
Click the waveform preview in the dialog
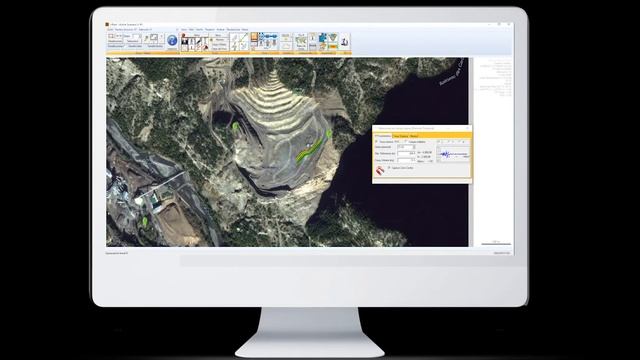453,154
